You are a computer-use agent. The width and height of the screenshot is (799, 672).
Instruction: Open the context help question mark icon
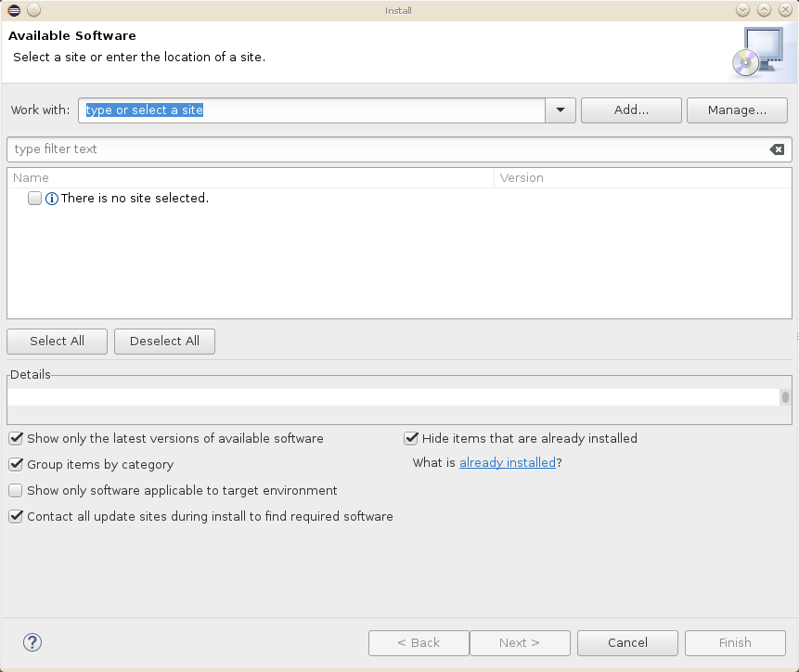pos(32,642)
